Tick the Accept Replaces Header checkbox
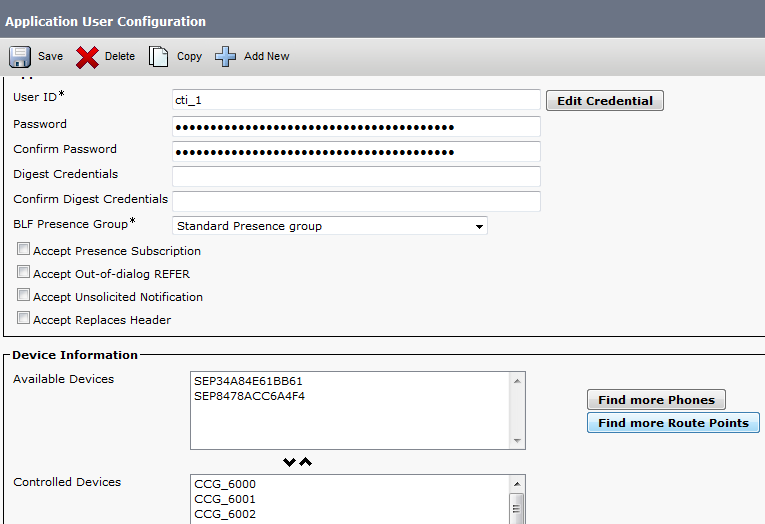Image resolution: width=765 pixels, height=524 pixels. [x=24, y=319]
